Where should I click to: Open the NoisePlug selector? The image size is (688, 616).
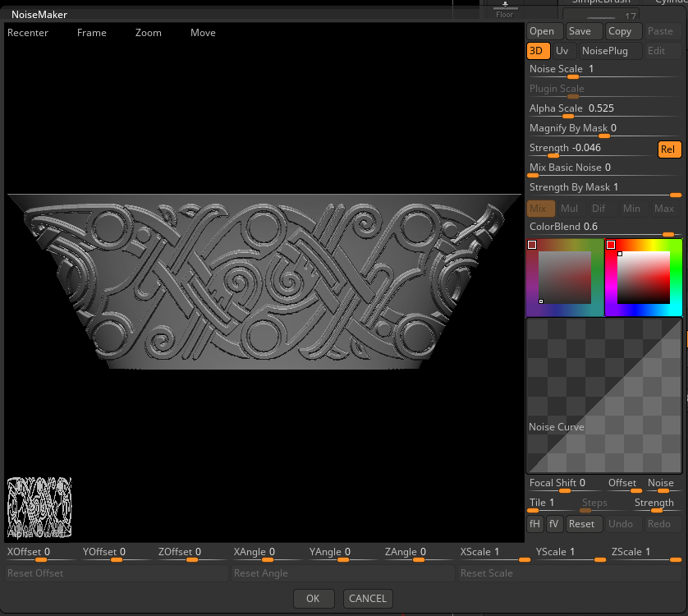tap(610, 51)
